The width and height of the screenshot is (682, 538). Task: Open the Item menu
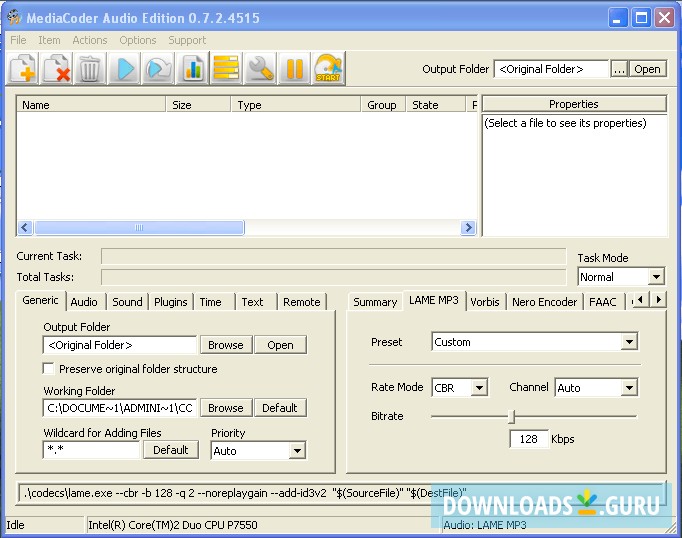click(x=49, y=40)
